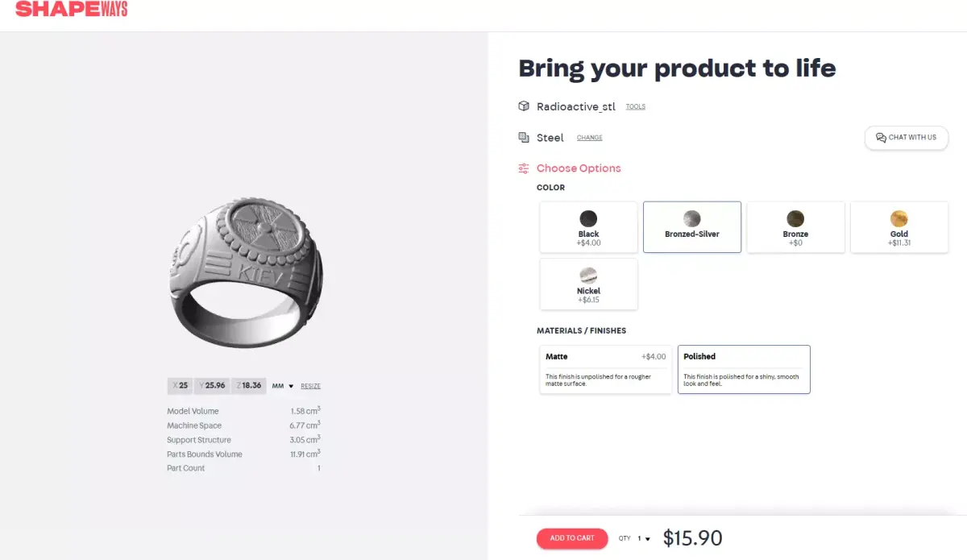Click the Shapeways logo
The image size is (967, 560).
pos(71,9)
